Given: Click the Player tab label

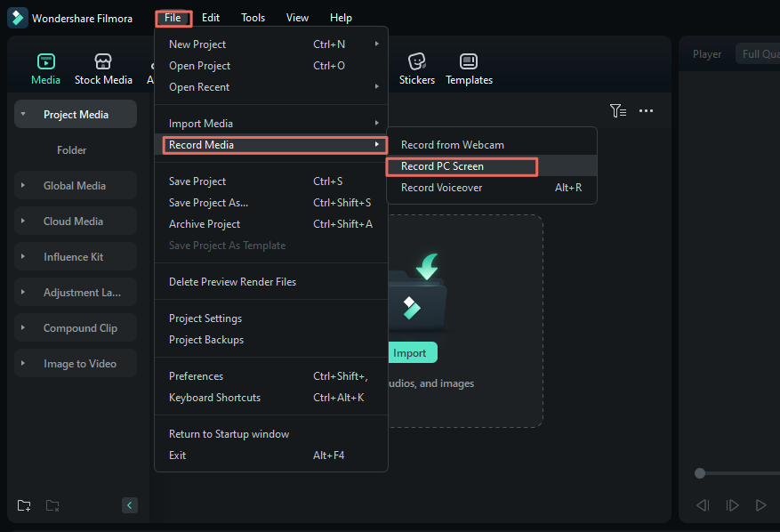Looking at the screenshot, I should click(707, 53).
